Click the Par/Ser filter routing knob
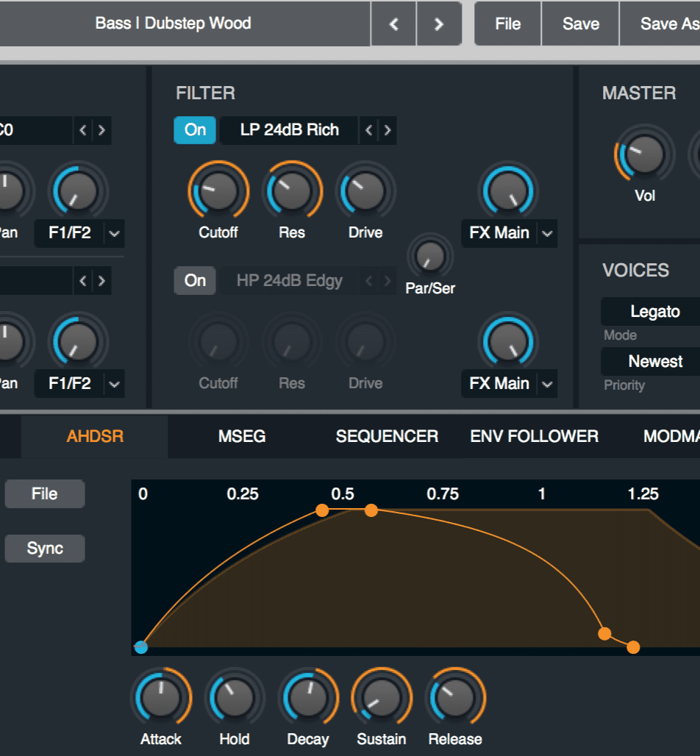This screenshot has height=756, width=700. click(430, 256)
